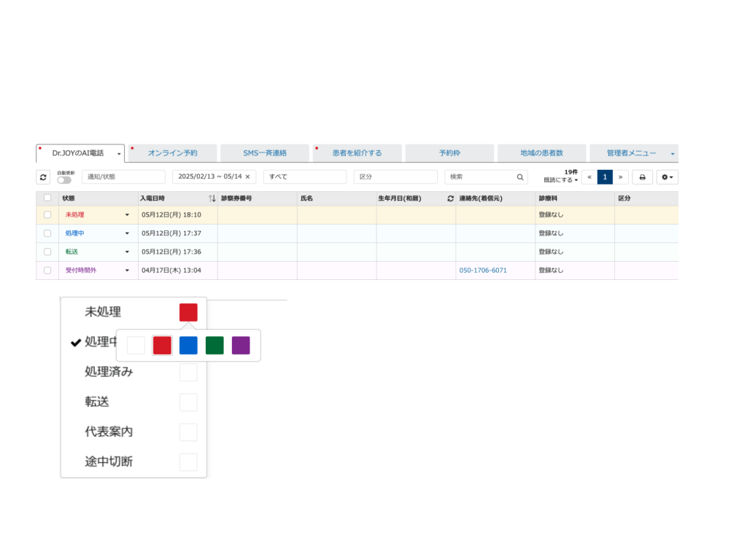
Task: Toggle the 自動更新 switch
Action: pos(64,180)
